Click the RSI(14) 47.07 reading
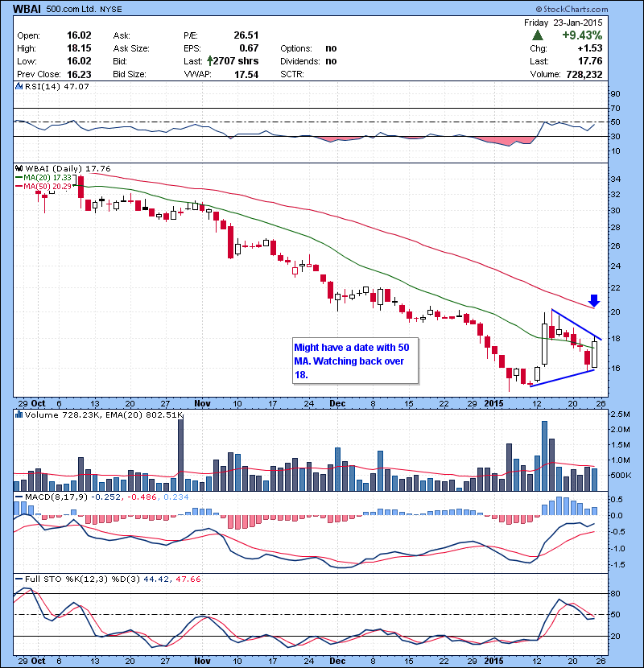Viewport: 644px width, 668px height. pos(57,86)
